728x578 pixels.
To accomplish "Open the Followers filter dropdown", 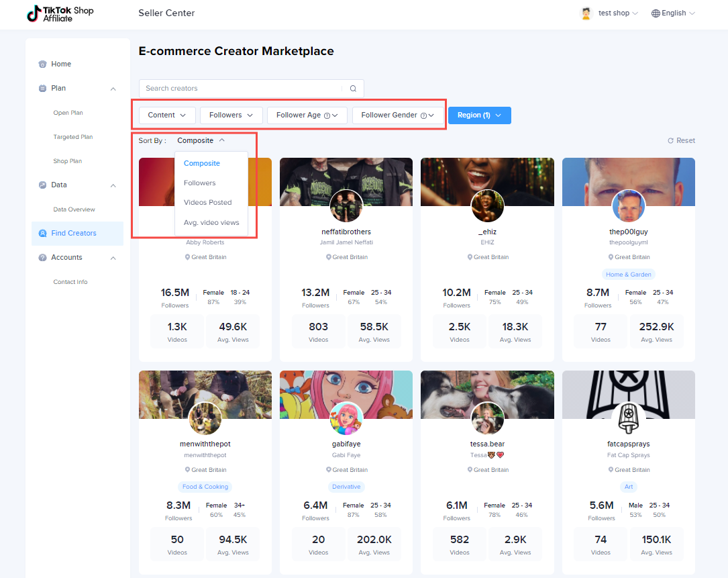I will (x=231, y=115).
